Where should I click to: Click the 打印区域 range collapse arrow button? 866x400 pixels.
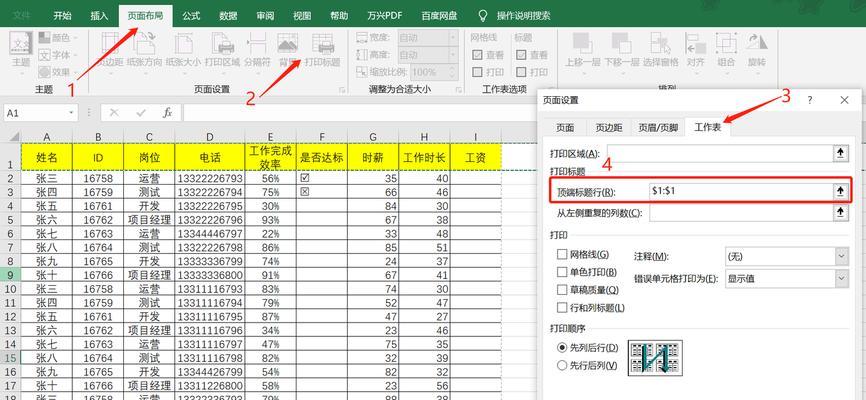840,153
